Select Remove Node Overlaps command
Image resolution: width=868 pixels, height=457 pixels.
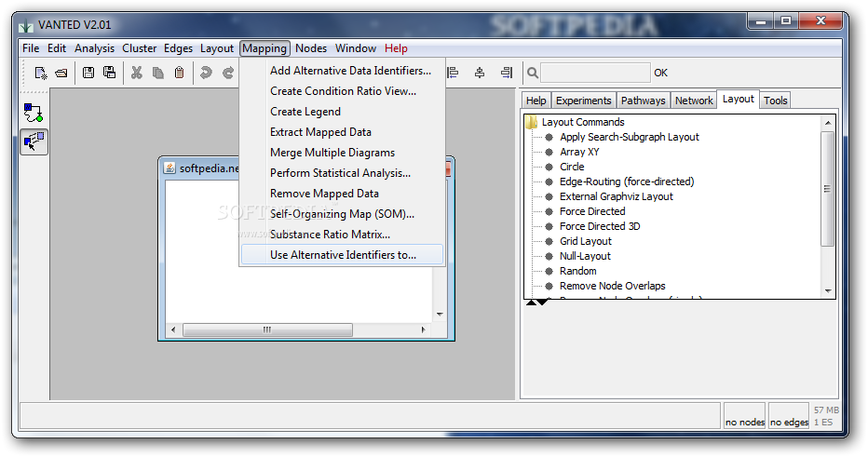pyautogui.click(x=612, y=286)
